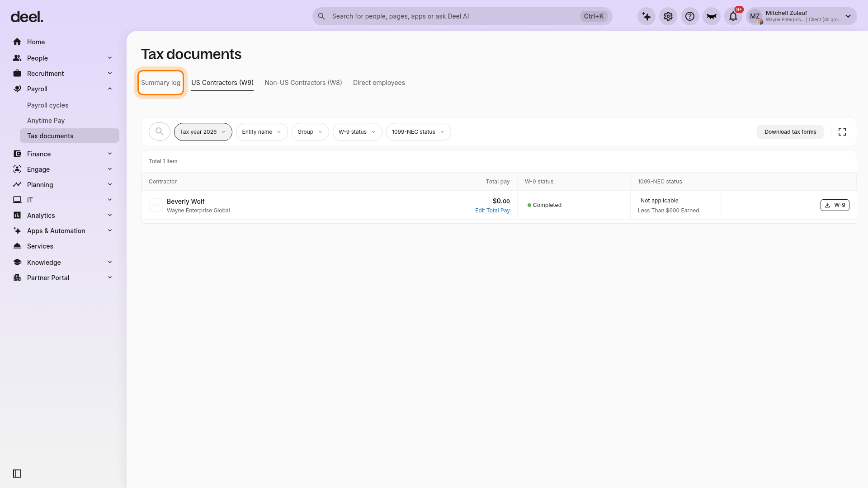Image resolution: width=868 pixels, height=488 pixels.
Task: Click the Finance wallet icon
Action: (x=17, y=154)
